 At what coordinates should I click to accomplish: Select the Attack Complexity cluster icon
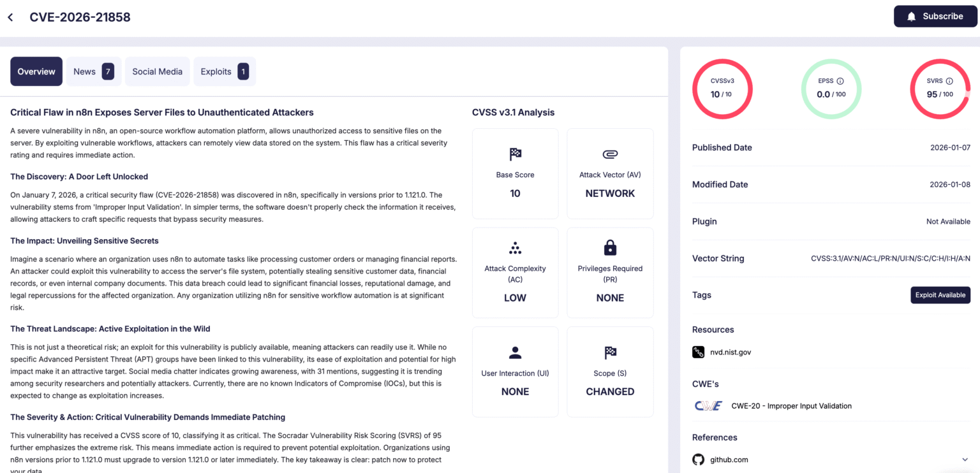515,247
